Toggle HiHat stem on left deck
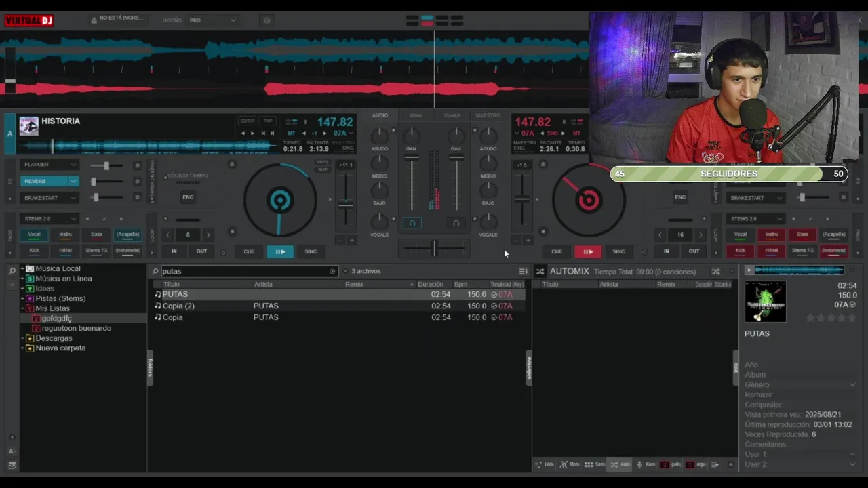Viewport: 868px width, 488px height. click(x=65, y=251)
